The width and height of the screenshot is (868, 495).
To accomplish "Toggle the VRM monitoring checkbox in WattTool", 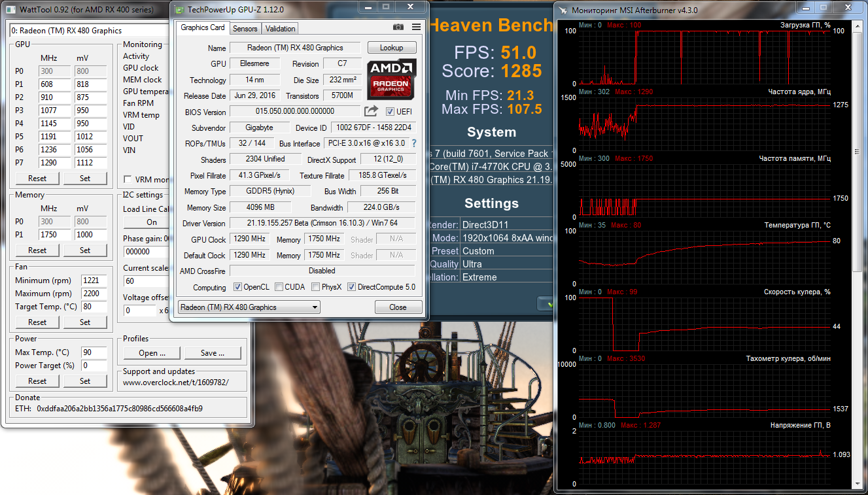I will pyautogui.click(x=128, y=180).
